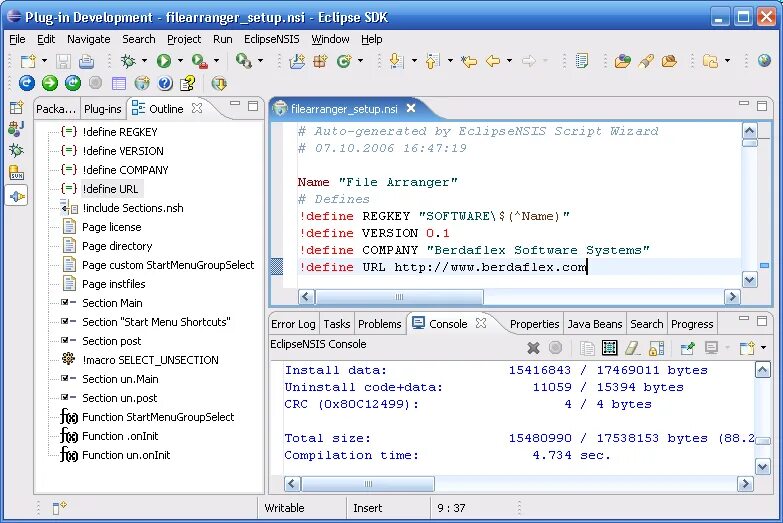Image resolution: width=783 pixels, height=523 pixels.
Task: Click Next Annotation down-arrow icon
Action: pos(396,61)
